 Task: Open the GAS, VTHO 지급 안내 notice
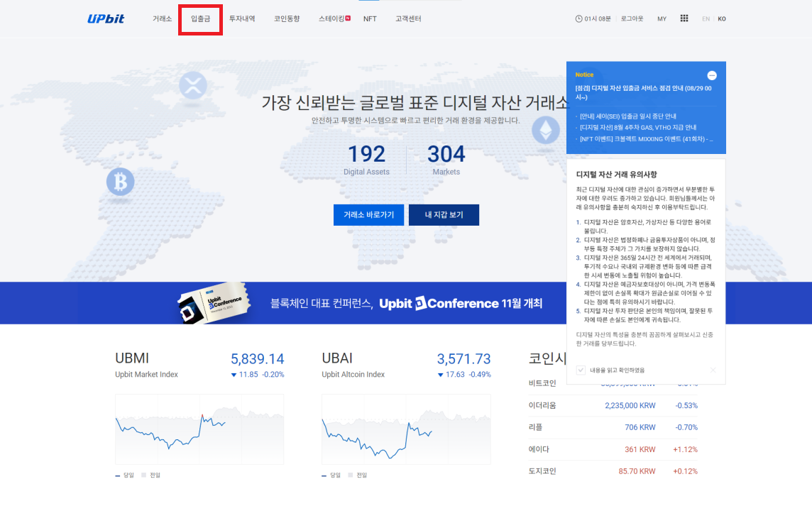coord(638,127)
